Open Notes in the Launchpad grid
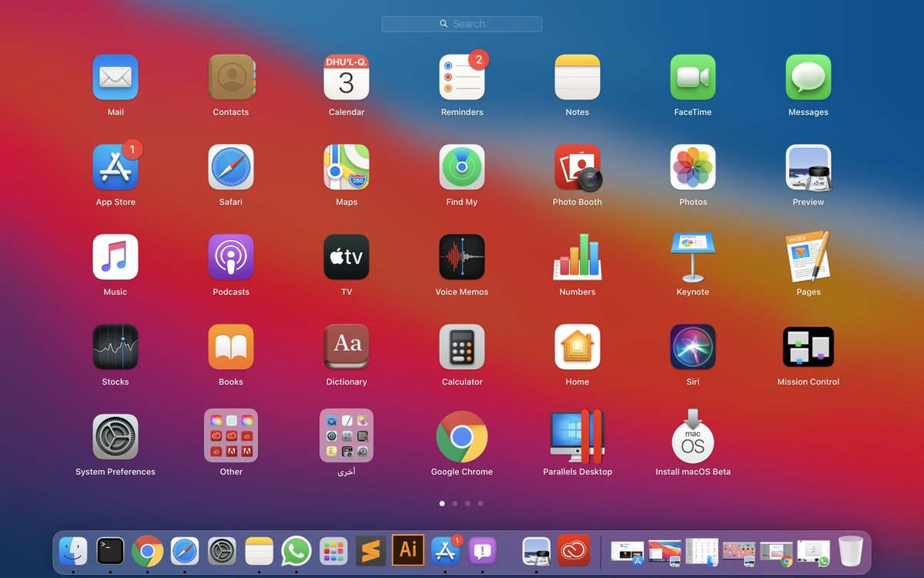This screenshot has height=578, width=924. (x=577, y=77)
